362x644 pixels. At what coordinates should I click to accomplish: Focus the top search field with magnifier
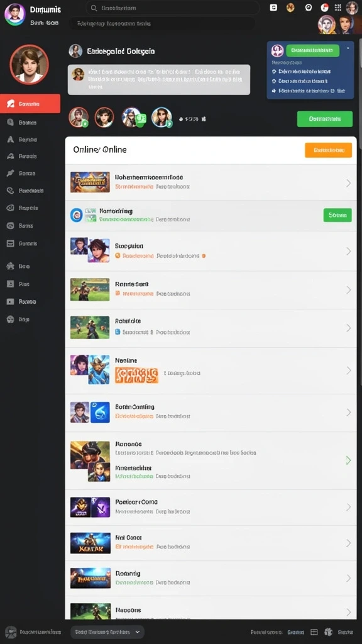coord(173,8)
